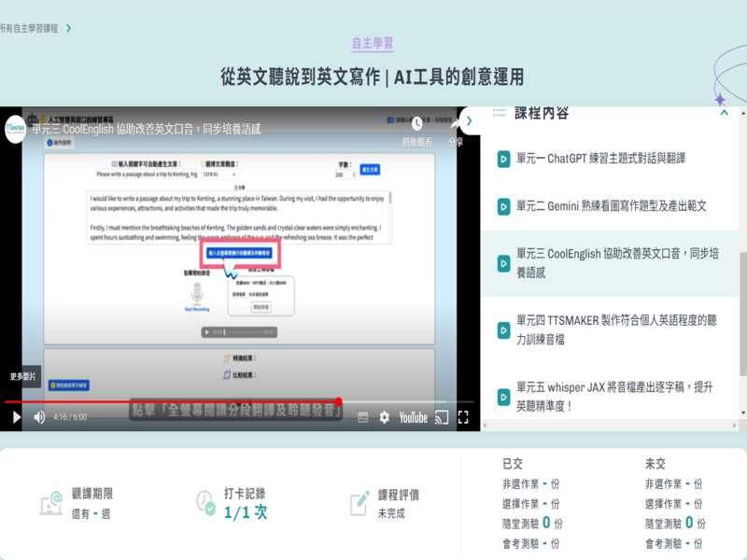Expand the 所有自主學習課程 breadcrumb arrow
747x560 pixels.
coord(68,29)
